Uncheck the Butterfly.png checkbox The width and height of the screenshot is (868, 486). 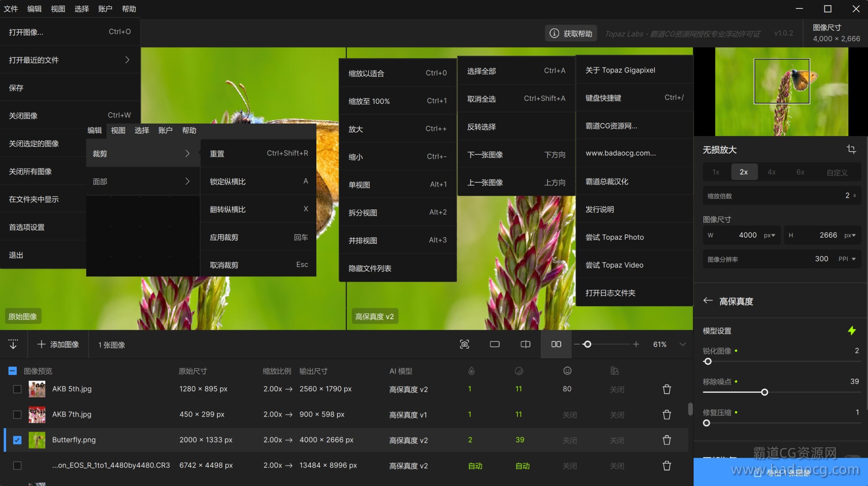click(x=17, y=440)
